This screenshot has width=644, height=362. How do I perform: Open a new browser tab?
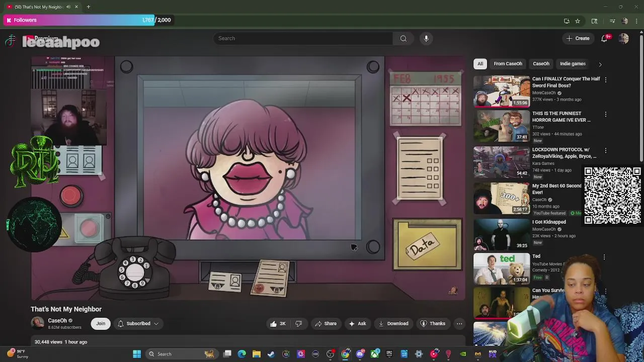[88, 7]
